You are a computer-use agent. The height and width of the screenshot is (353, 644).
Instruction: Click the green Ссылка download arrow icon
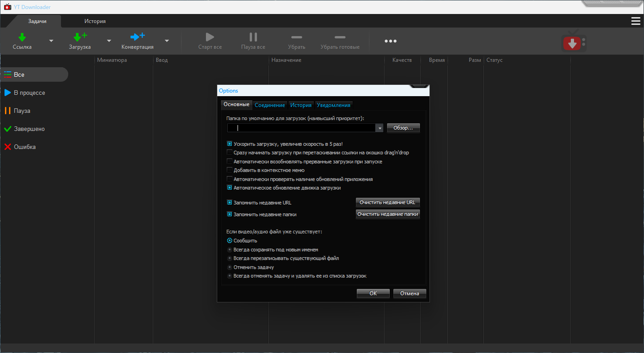[22, 37]
